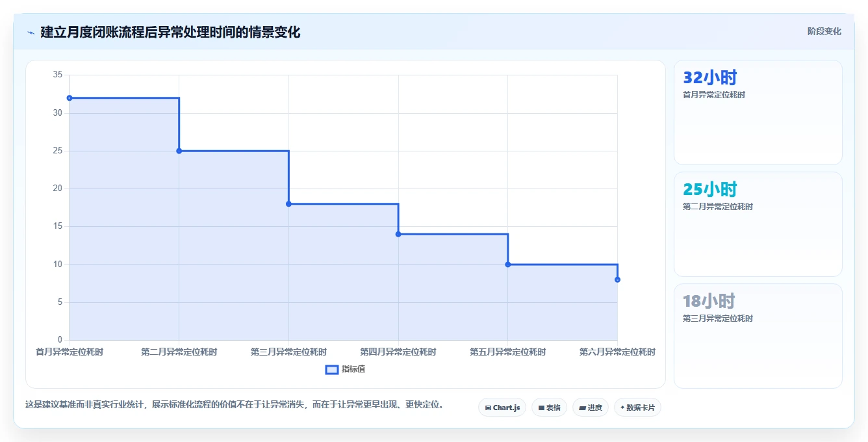Screen dimensions: 868x442
Task: Click the x-axis label 首月异常定位耗时
Action: coord(70,352)
